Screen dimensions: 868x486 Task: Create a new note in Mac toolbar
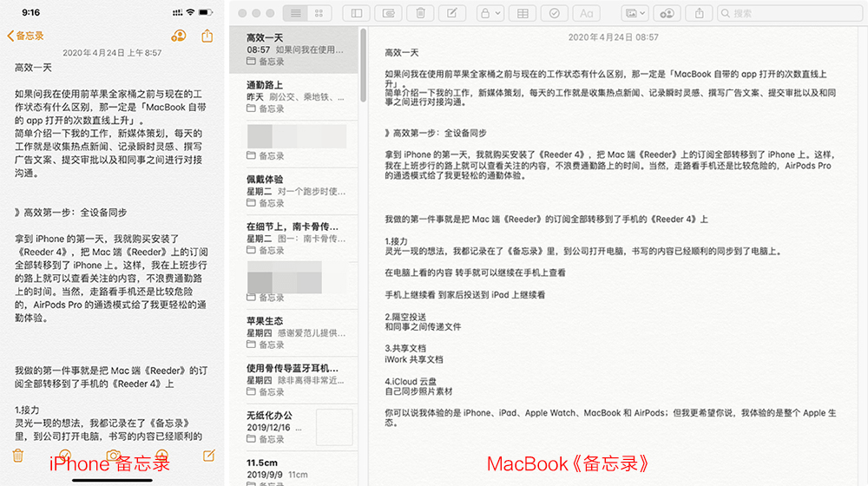pyautogui.click(x=452, y=13)
